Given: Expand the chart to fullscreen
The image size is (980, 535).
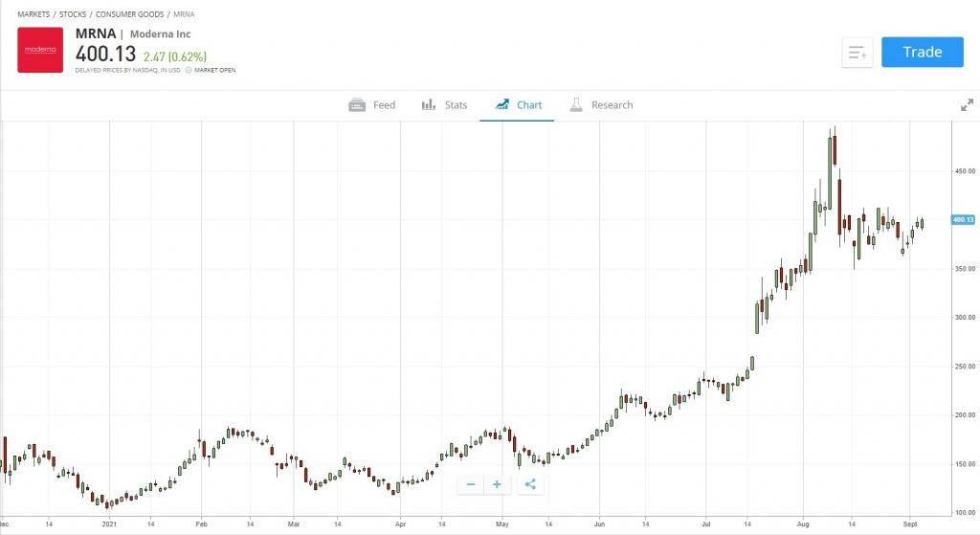Looking at the screenshot, I should (x=967, y=105).
